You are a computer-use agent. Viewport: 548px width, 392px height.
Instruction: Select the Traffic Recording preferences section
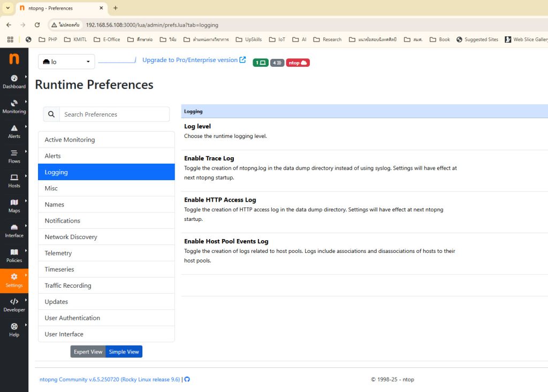106,286
